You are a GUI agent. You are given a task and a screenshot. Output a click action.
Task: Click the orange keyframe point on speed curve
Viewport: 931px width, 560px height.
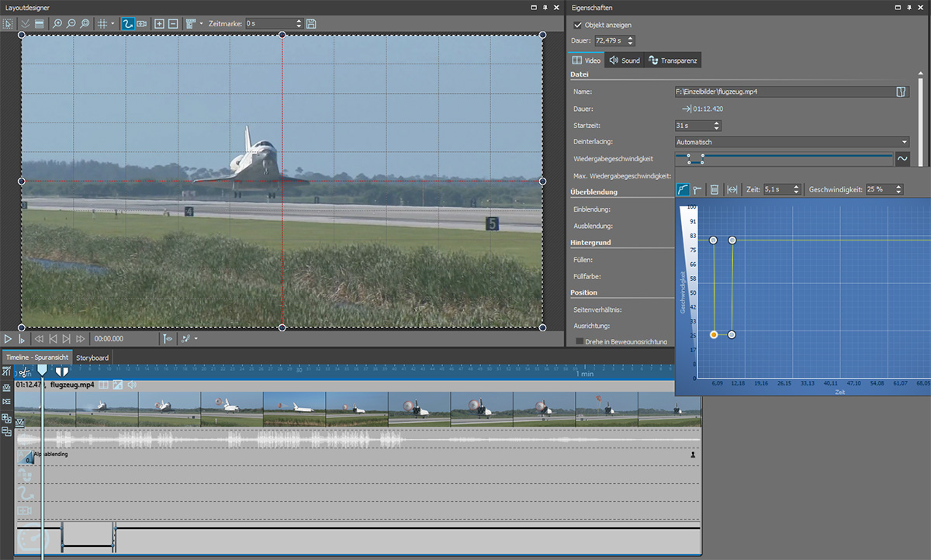point(714,334)
